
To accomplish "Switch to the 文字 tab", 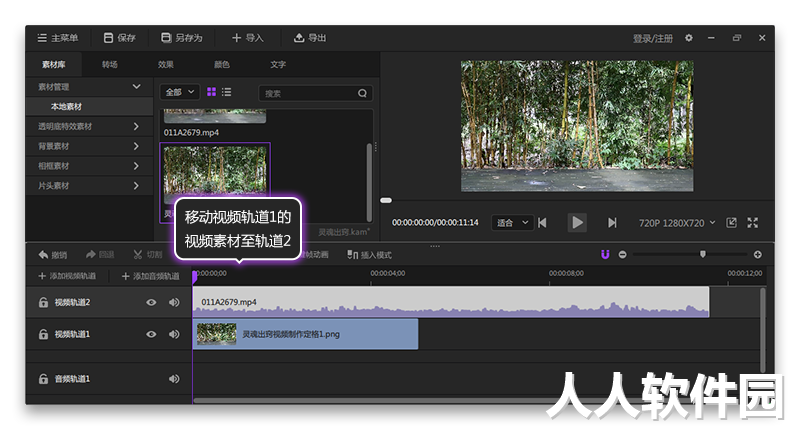I will click(278, 65).
